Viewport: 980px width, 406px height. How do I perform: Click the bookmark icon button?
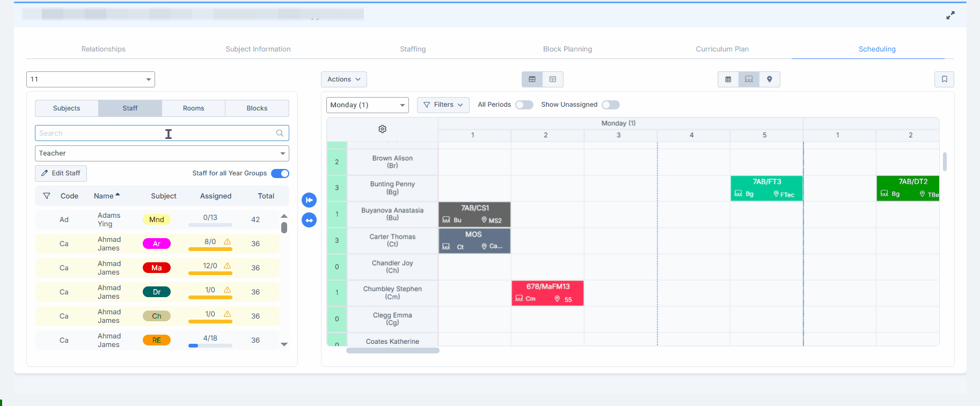click(944, 79)
